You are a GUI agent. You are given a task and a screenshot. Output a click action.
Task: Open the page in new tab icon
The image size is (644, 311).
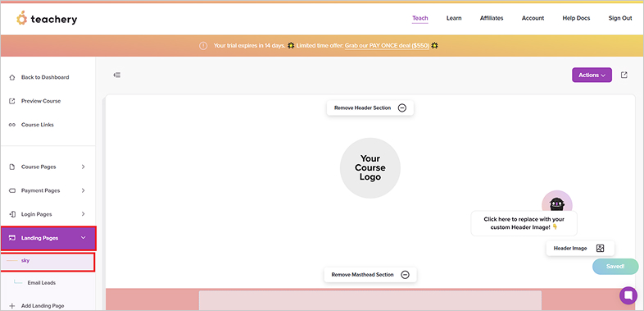pyautogui.click(x=624, y=75)
